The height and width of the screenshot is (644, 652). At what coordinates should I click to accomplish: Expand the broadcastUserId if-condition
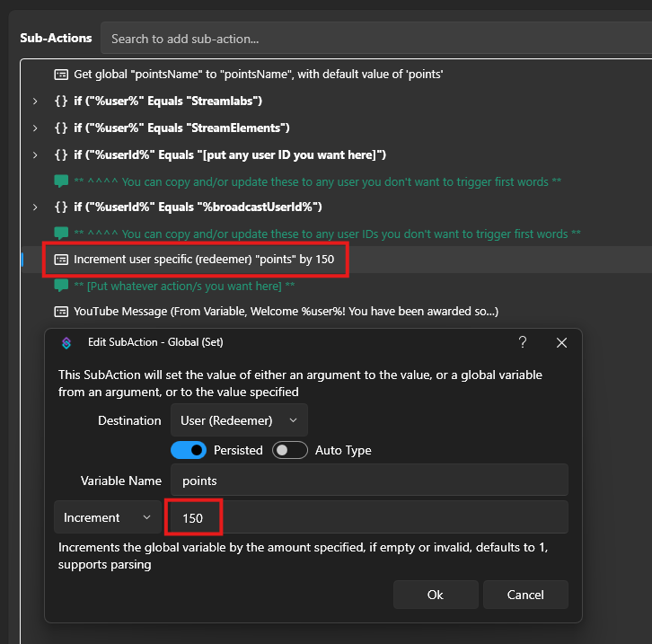coord(35,207)
